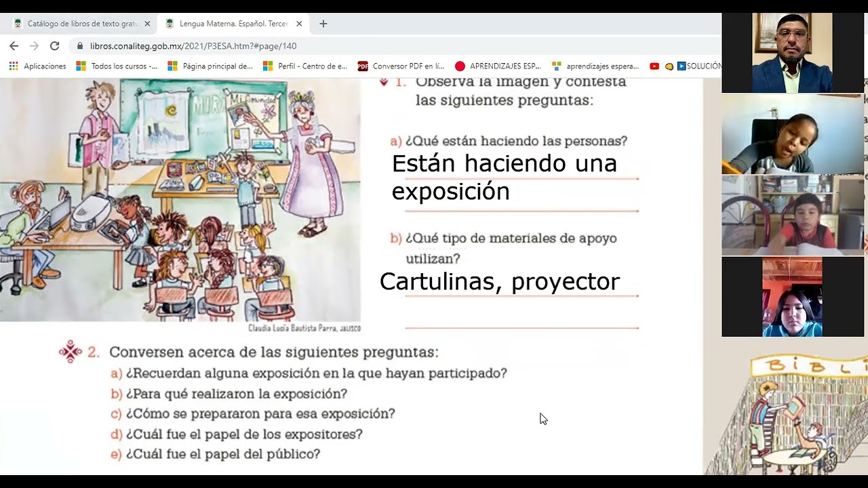Open the aprendizajes espera... bookmark

pyautogui.click(x=595, y=66)
